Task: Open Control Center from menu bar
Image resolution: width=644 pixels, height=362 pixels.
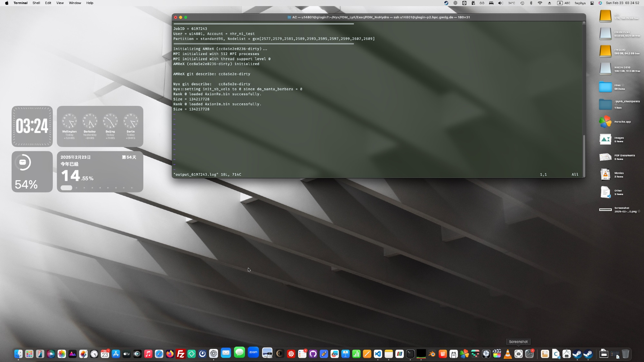Action: [592, 3]
